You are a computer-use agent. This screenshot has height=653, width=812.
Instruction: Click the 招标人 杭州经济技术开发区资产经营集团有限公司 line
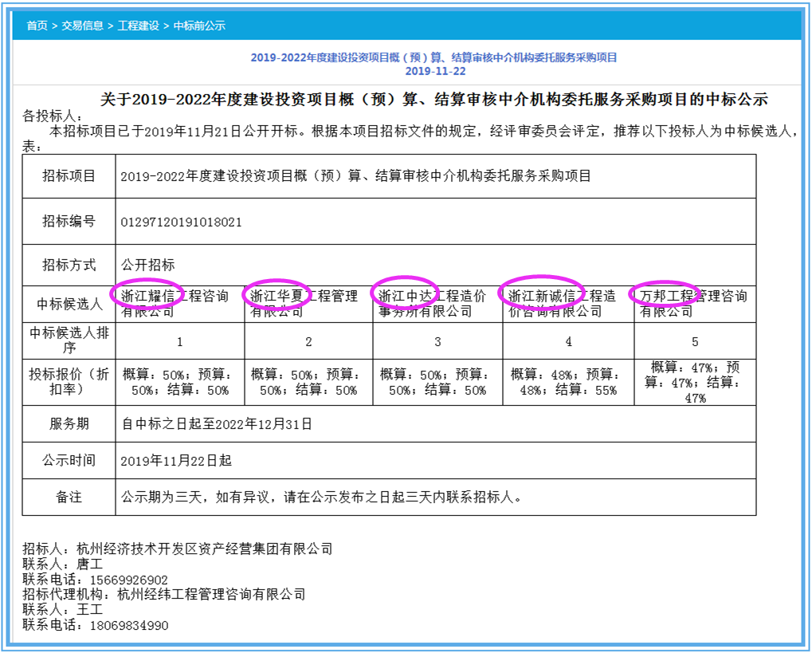click(x=178, y=549)
